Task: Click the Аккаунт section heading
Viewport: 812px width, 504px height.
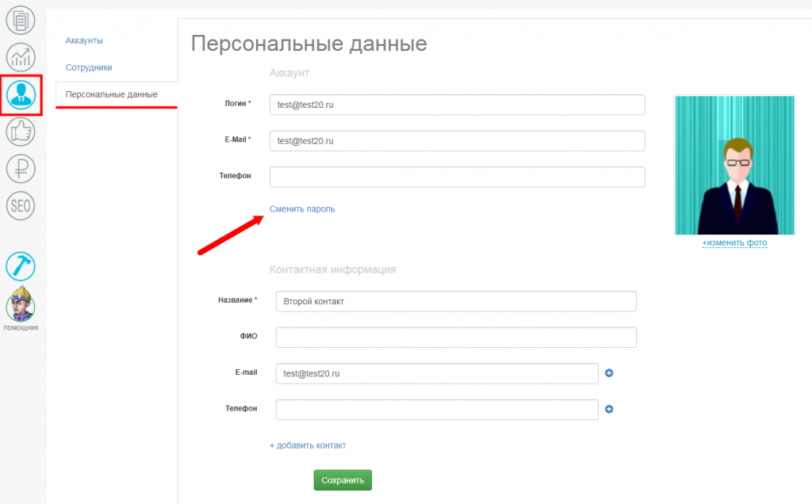Action: (289, 73)
